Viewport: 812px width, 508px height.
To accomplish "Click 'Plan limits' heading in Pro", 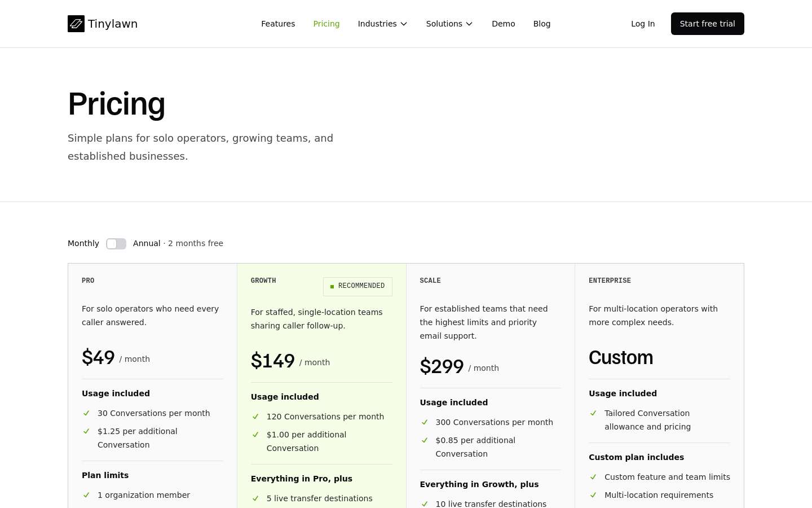I will click(105, 475).
